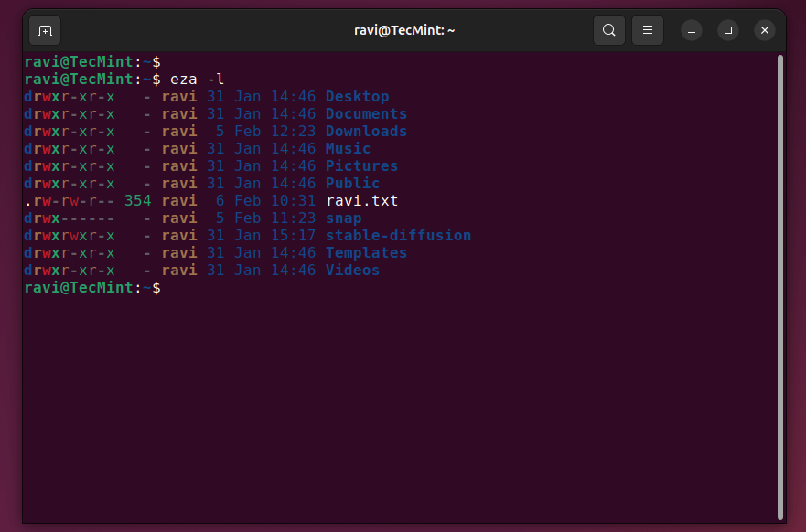Click the .rw-rw-r-- permissions string
The height and width of the screenshot is (532, 806).
pos(69,201)
